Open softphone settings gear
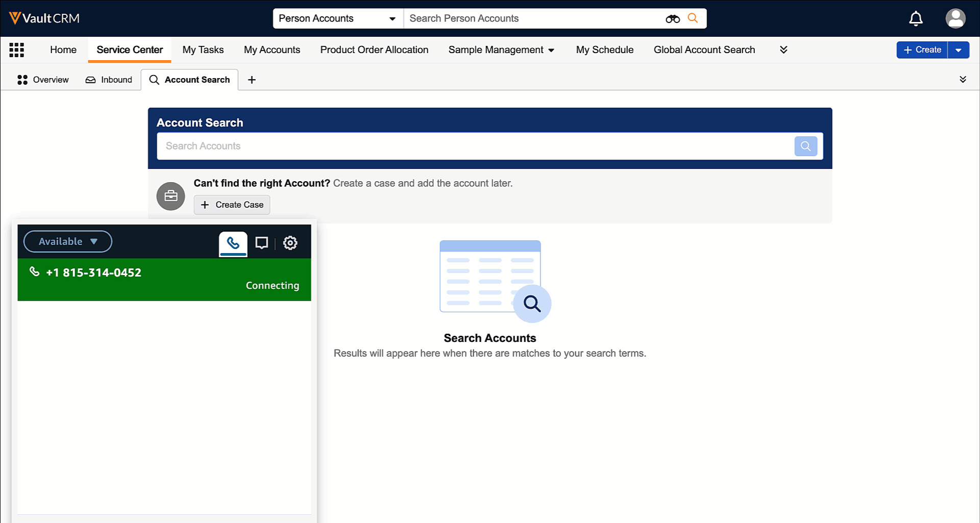The width and height of the screenshot is (980, 523). pyautogui.click(x=290, y=243)
